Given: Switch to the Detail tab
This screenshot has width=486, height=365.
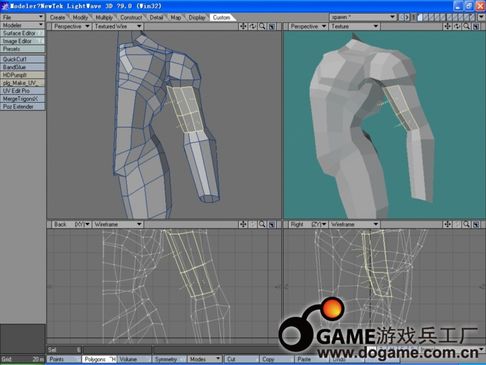Looking at the screenshot, I should point(156,17).
